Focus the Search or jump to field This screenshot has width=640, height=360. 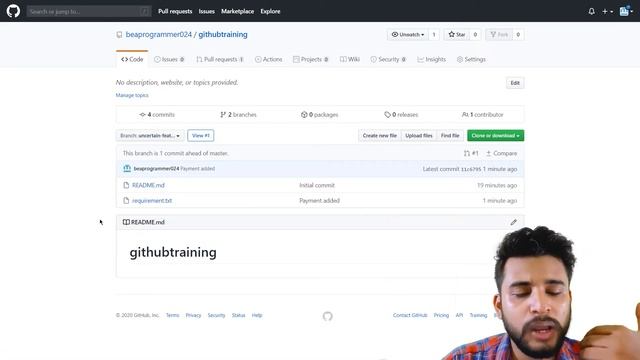click(89, 11)
